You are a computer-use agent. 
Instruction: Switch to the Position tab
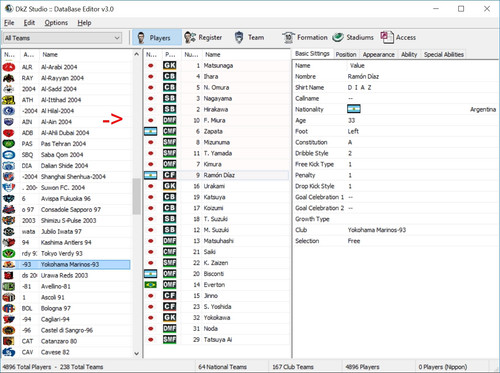tap(346, 54)
